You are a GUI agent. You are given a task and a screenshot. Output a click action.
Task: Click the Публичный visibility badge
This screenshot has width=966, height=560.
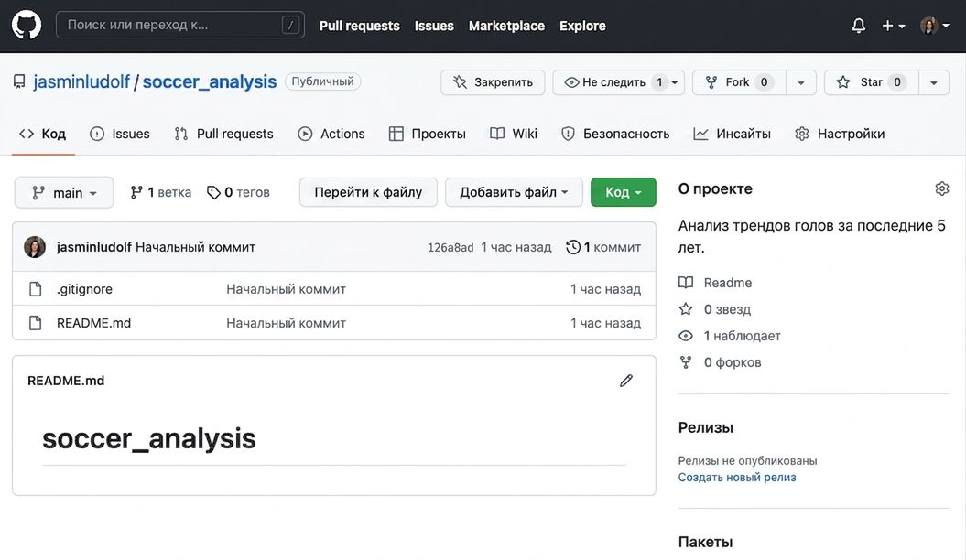323,81
